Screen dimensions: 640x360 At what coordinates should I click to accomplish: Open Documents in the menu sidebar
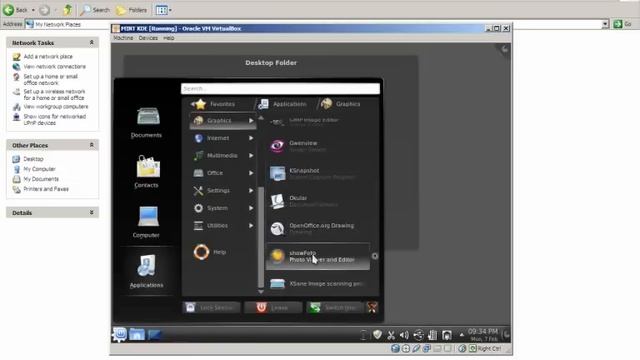pyautogui.click(x=146, y=122)
